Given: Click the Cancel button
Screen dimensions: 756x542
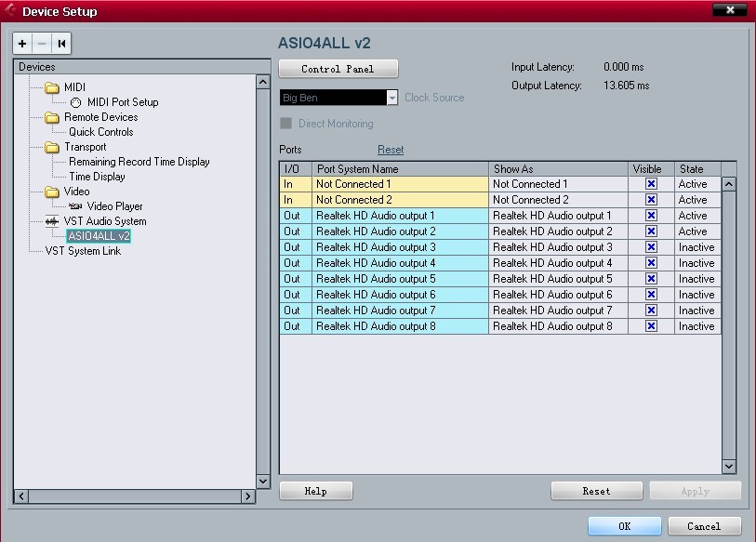Looking at the screenshot, I should (x=705, y=526).
